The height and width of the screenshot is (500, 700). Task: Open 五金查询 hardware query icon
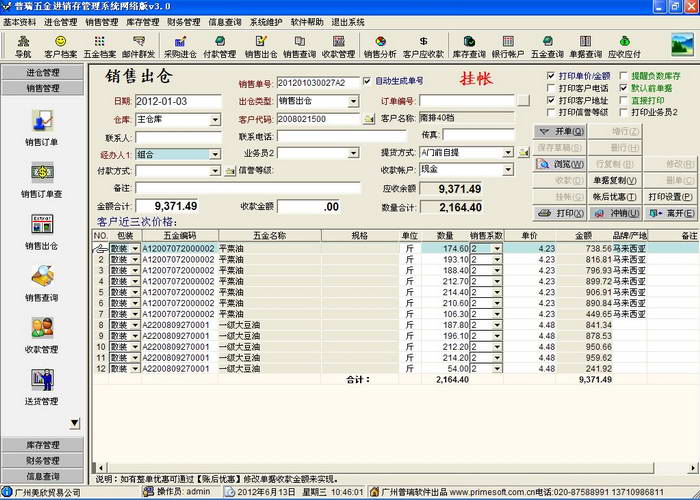pos(547,46)
